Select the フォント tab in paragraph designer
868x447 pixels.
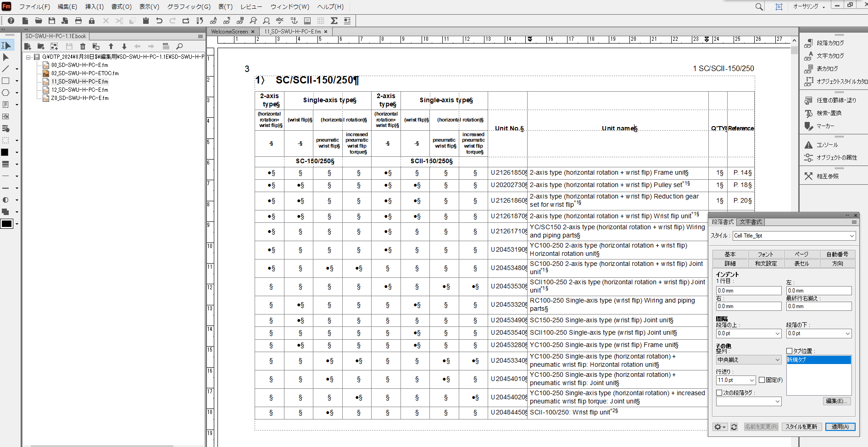(766, 254)
